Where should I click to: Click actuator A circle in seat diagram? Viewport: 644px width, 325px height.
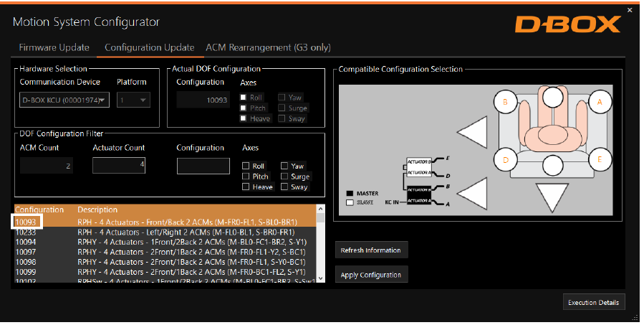599,103
